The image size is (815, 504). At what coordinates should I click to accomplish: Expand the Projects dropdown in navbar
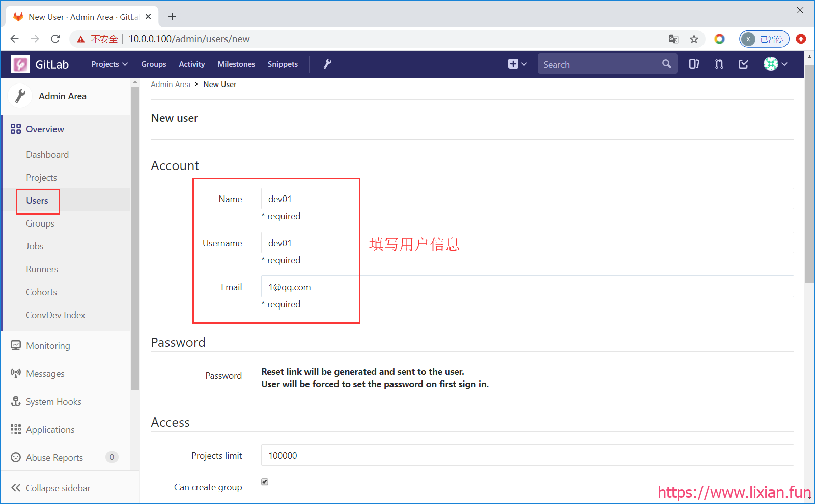point(109,64)
